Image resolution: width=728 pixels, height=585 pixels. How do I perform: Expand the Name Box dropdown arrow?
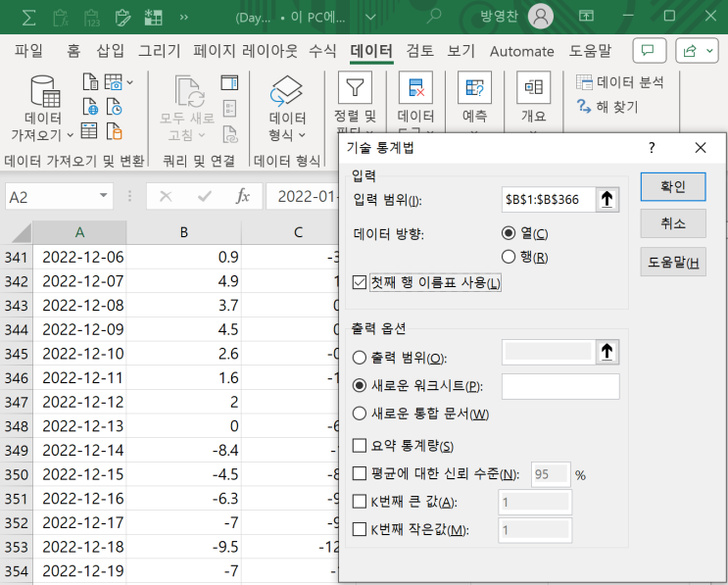click(104, 197)
